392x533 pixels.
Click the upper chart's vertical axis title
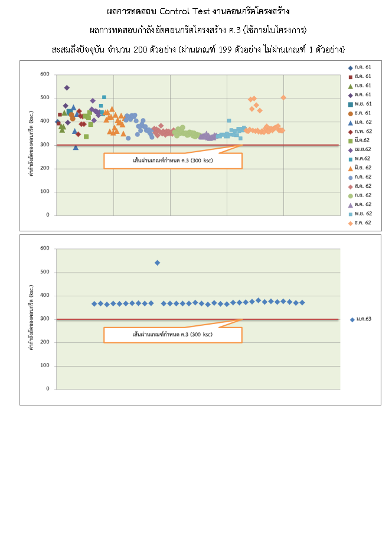click(32, 145)
